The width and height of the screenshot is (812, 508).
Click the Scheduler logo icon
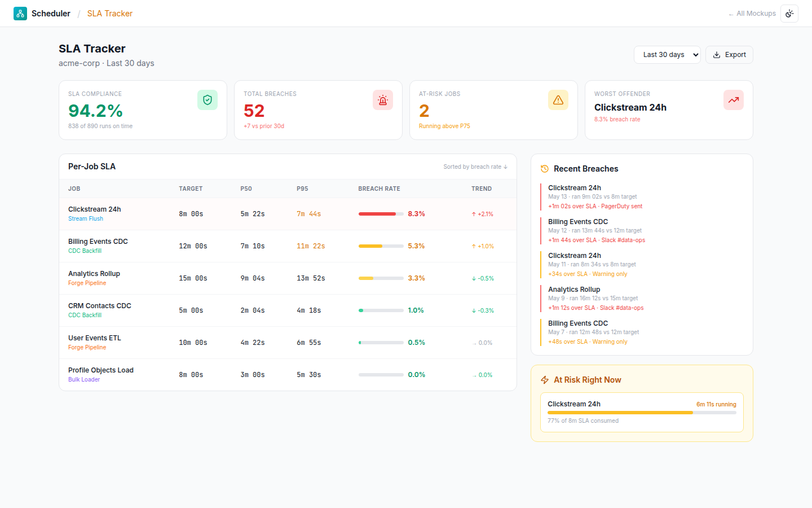[20, 14]
